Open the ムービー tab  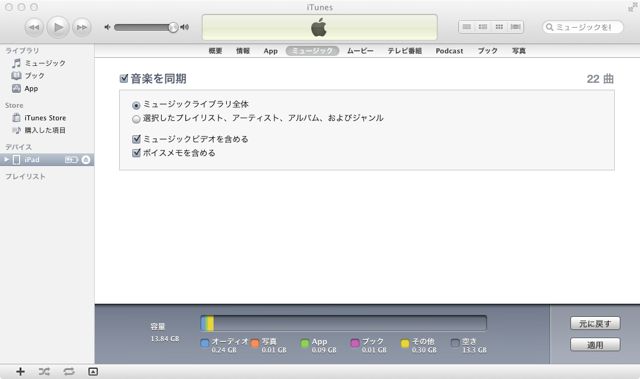360,51
